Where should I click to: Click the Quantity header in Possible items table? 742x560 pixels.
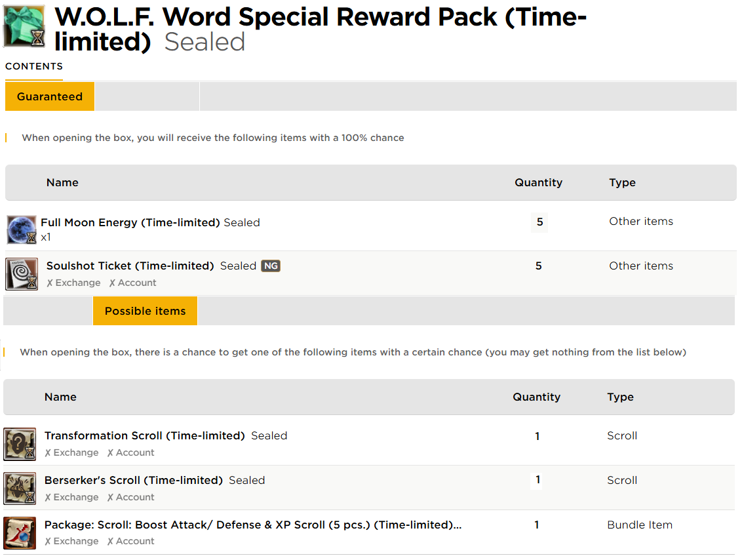537,397
